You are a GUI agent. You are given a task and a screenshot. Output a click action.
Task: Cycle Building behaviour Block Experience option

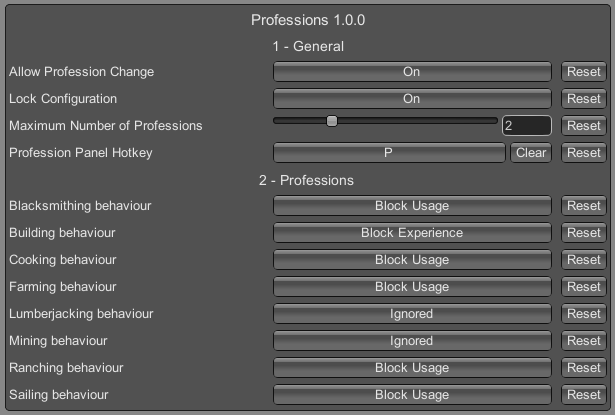click(x=412, y=233)
